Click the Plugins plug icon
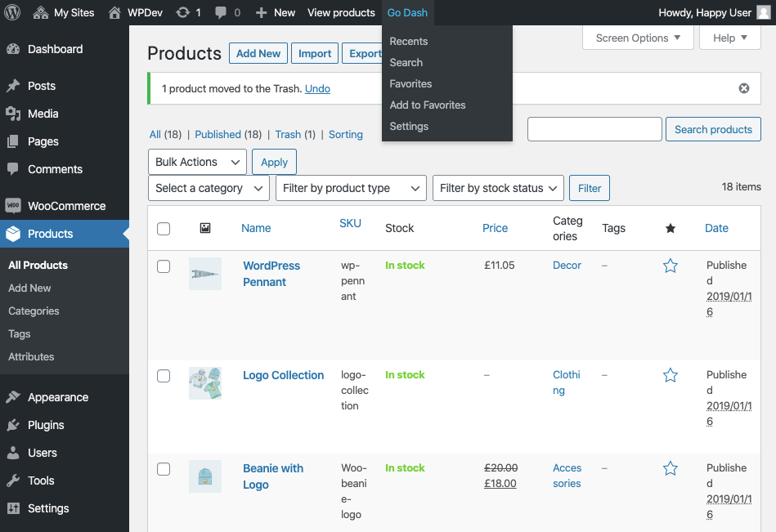Viewport: 776px width, 532px height. (x=13, y=425)
